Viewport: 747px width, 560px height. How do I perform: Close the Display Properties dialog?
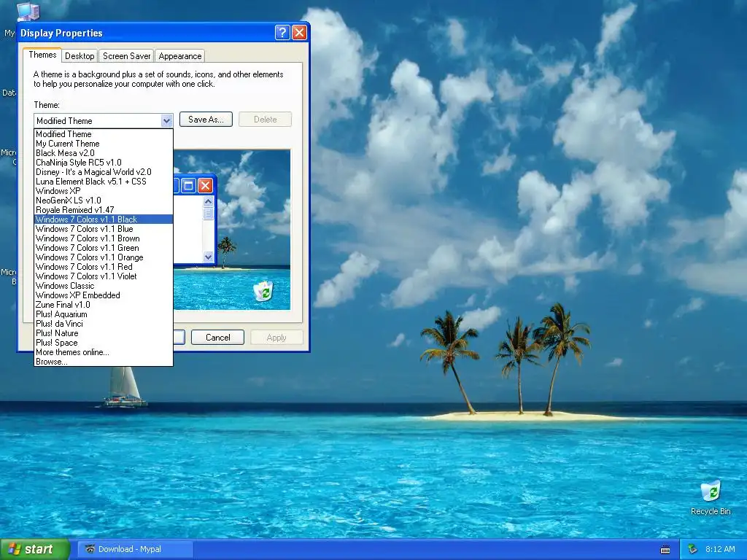pos(299,32)
